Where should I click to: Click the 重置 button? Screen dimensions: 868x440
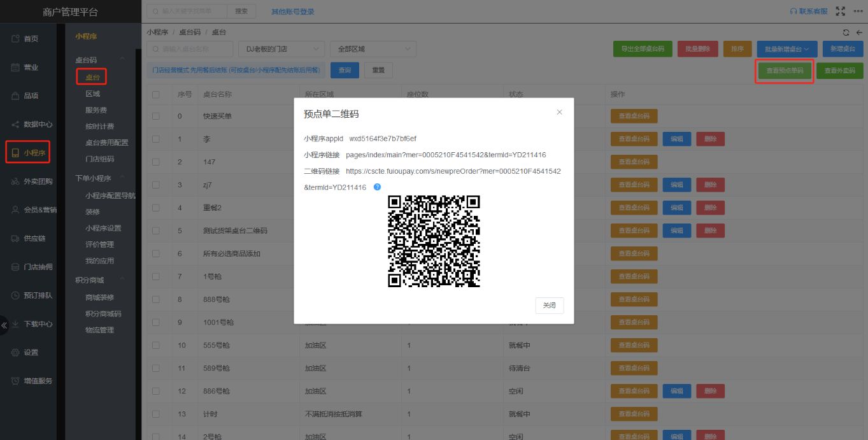pyautogui.click(x=378, y=71)
